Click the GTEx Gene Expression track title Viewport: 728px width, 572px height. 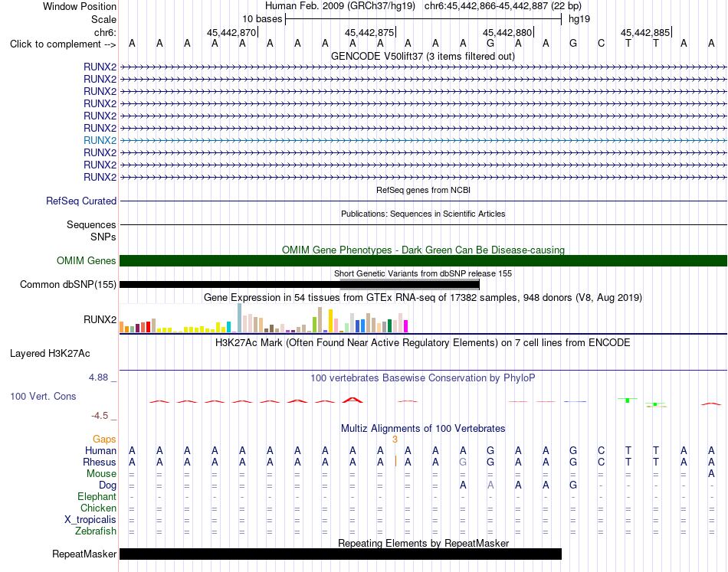click(423, 297)
